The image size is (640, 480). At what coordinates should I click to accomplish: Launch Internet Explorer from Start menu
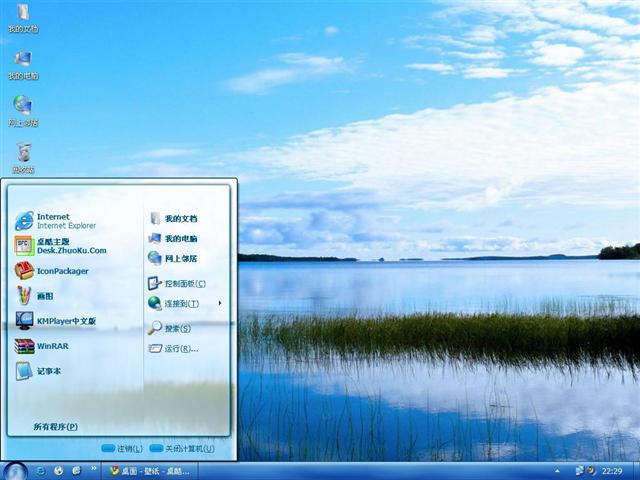[x=56, y=221]
